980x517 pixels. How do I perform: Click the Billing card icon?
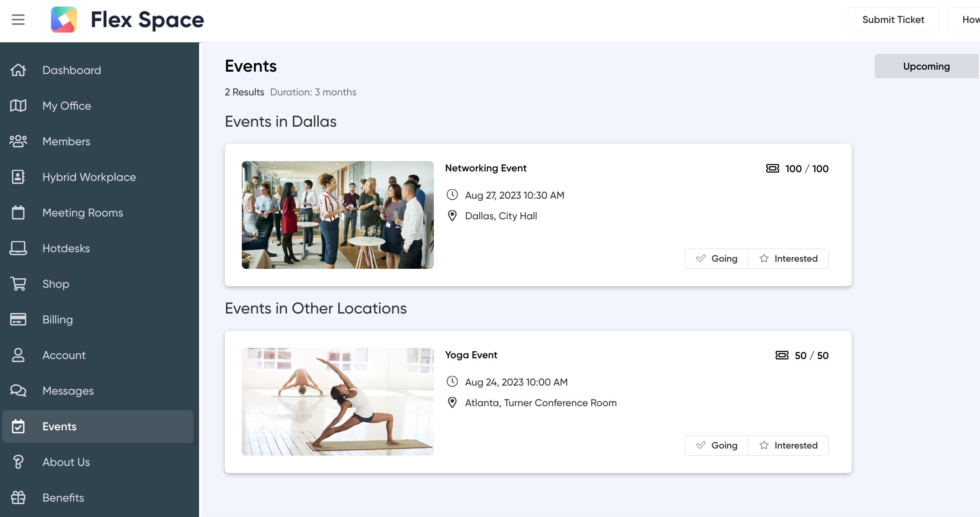click(x=18, y=319)
